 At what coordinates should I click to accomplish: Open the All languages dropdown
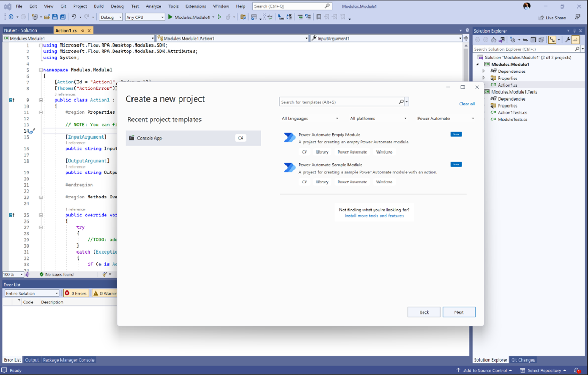pyautogui.click(x=309, y=118)
